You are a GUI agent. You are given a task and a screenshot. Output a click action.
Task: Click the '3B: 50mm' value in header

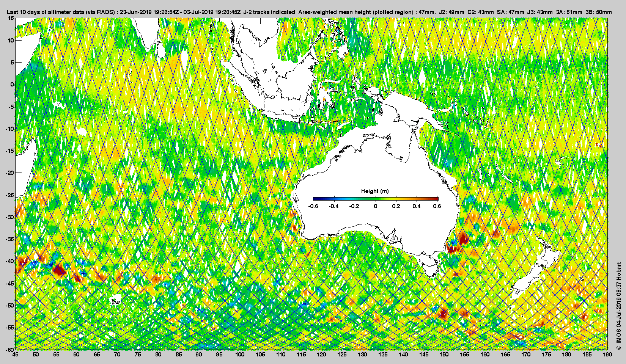[x=599, y=12]
